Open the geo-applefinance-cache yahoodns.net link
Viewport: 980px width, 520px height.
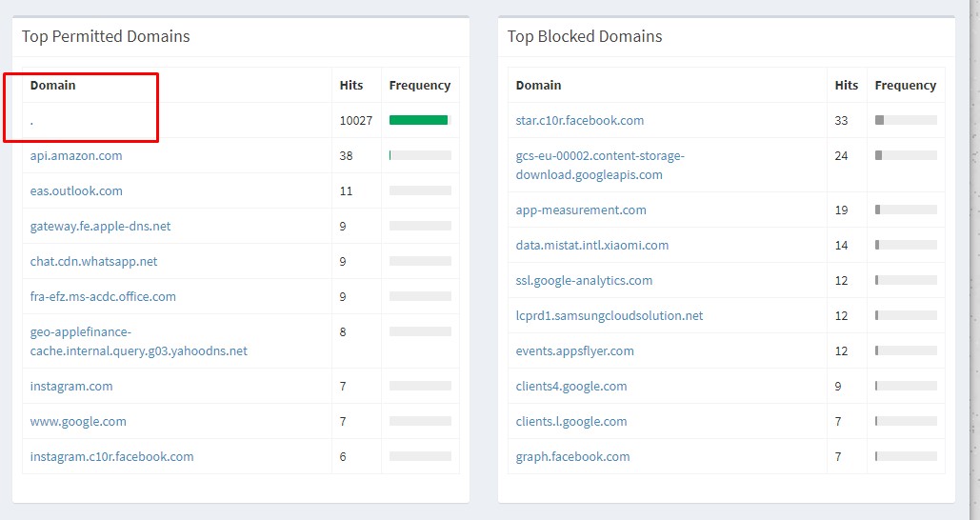139,341
